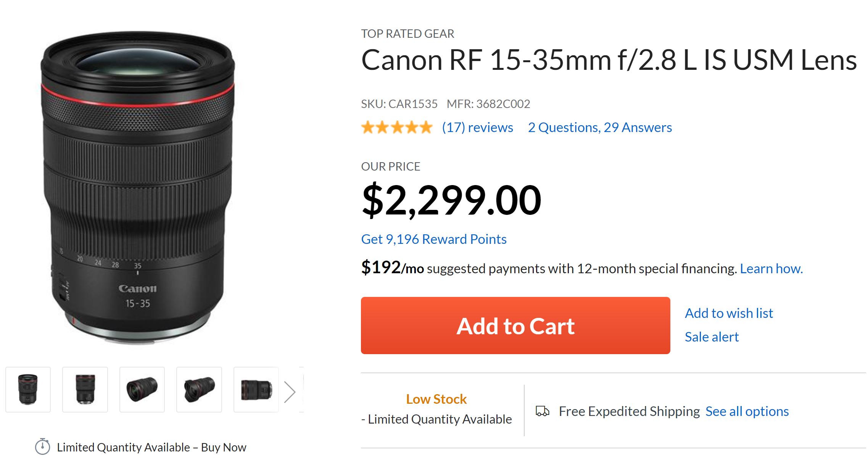Click the Add to wish list link
Screen dimensions: 868x469
[729, 313]
